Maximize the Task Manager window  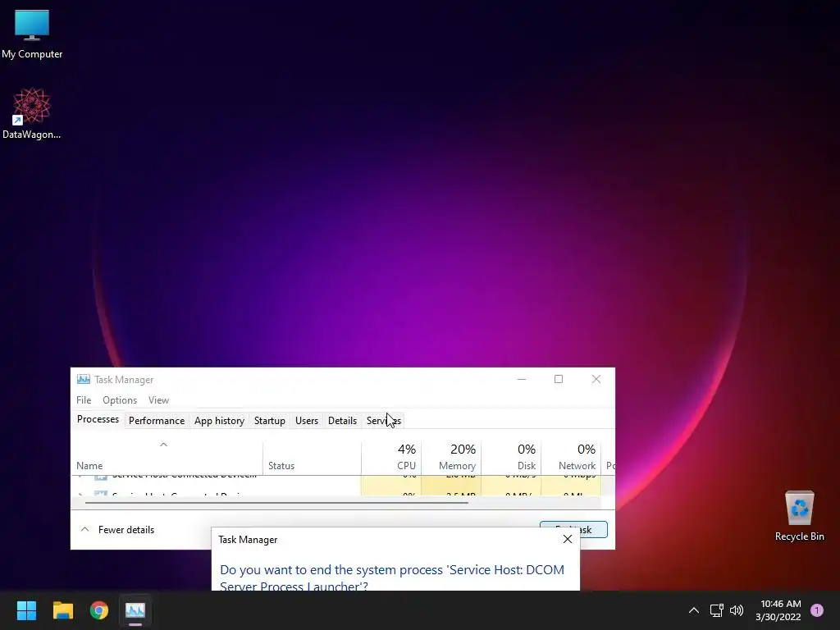coord(558,379)
